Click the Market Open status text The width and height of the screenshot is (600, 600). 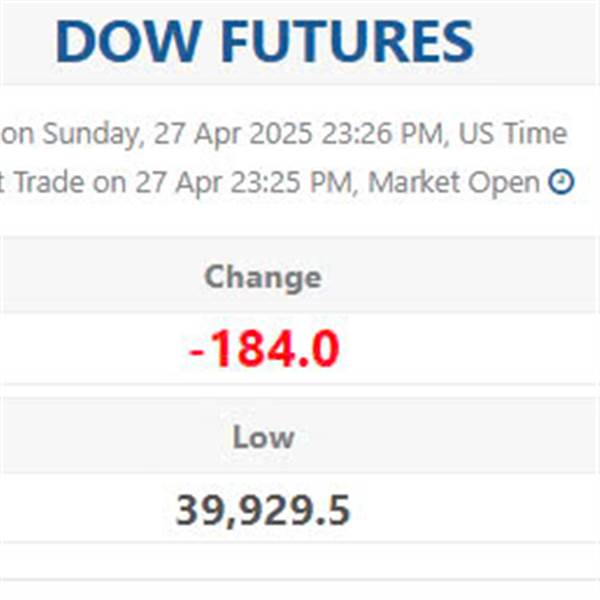454,183
